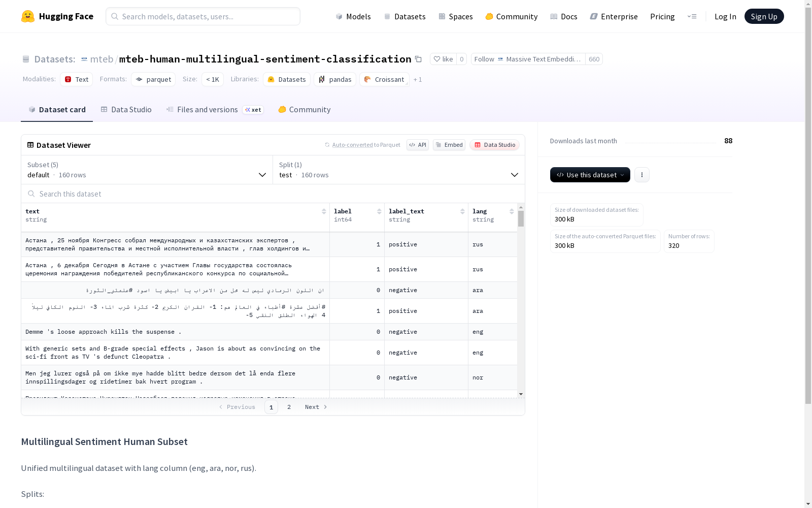Sort the lang column using the sort arrows
The image size is (812, 508).
pyautogui.click(x=512, y=211)
